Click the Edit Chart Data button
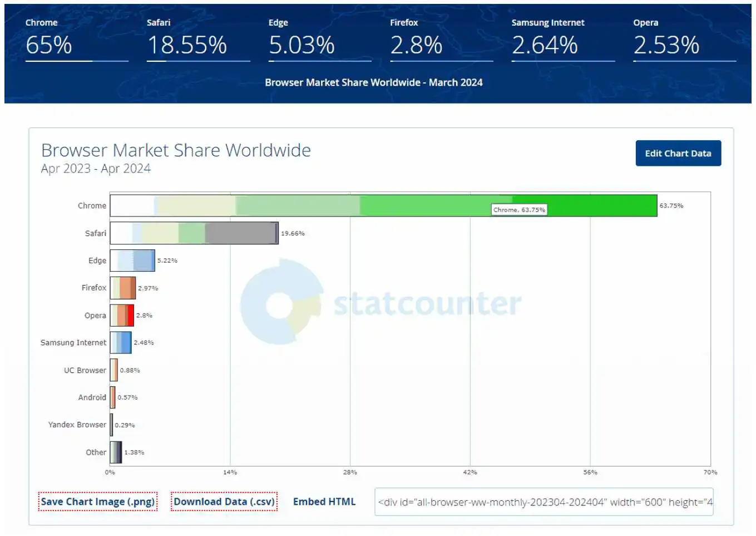Viewport: 756px width, 536px height. 678,153
